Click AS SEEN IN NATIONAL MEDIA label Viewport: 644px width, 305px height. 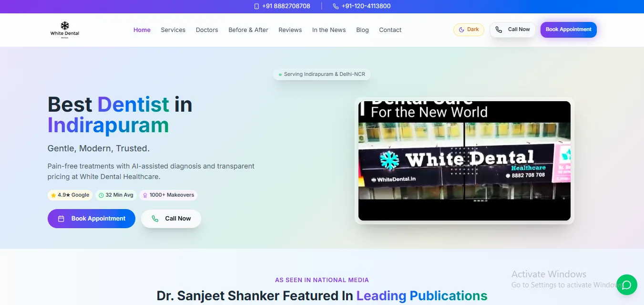click(322, 280)
